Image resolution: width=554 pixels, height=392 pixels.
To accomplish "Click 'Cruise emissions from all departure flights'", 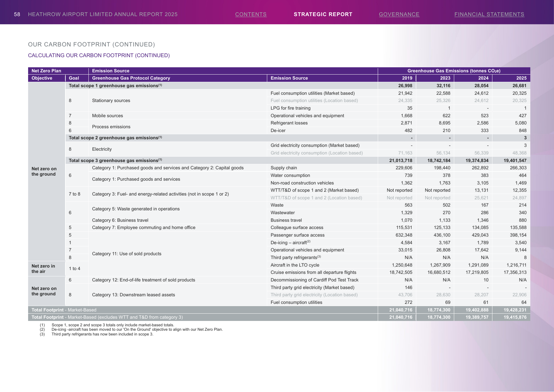I will 313,272.
